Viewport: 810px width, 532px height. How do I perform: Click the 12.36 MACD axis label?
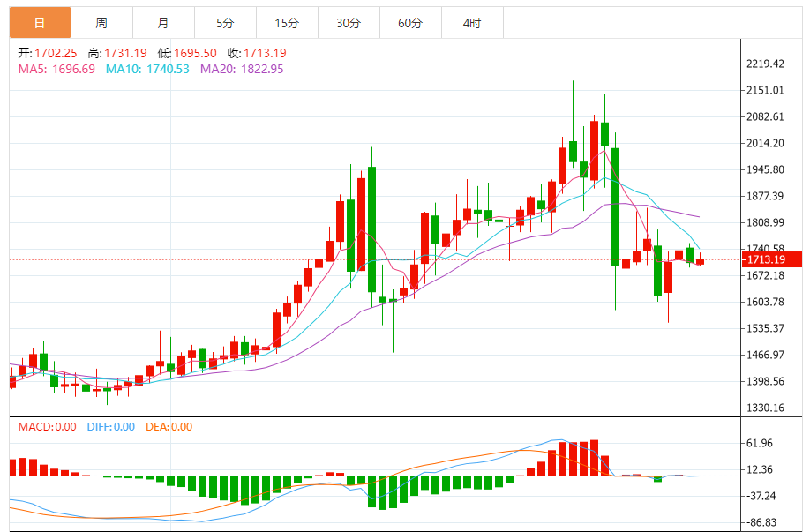point(760,469)
